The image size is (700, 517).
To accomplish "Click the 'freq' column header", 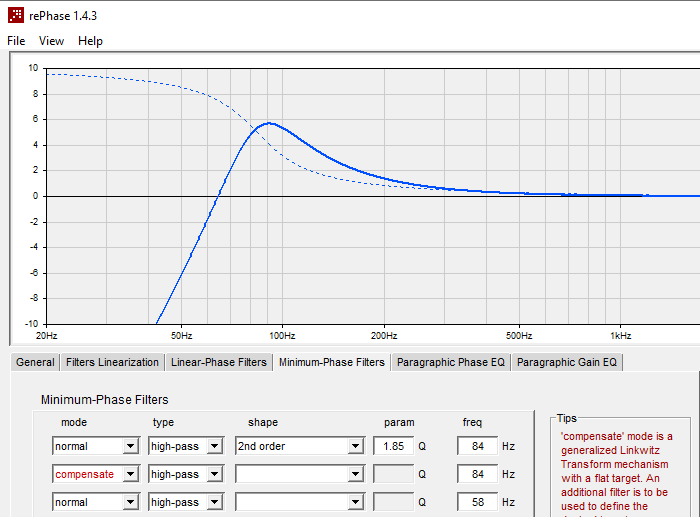I will click(472, 422).
